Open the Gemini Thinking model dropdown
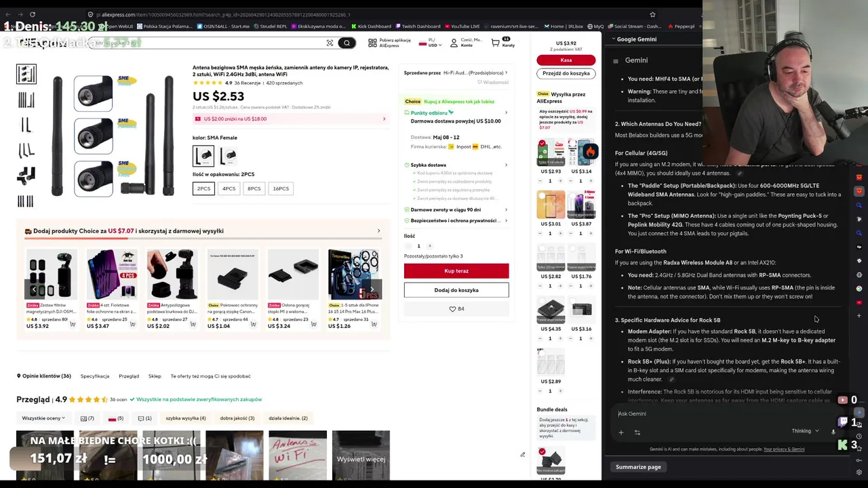868x488 pixels. coord(805,431)
